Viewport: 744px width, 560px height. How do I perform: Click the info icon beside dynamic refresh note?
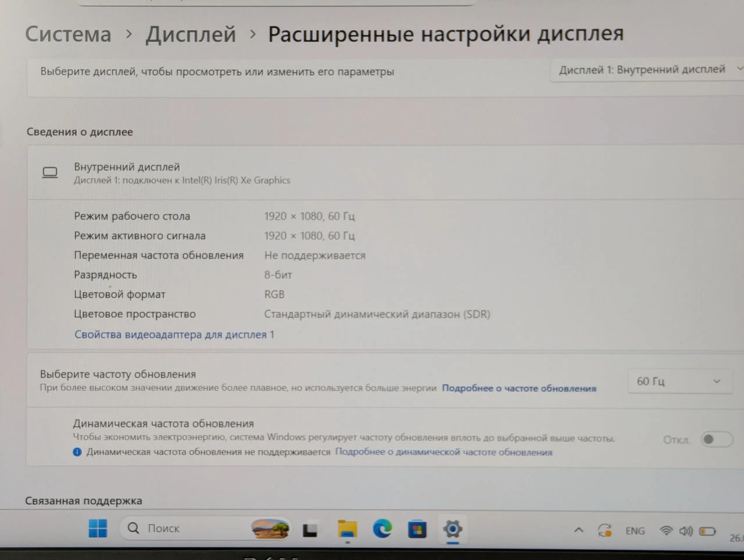(77, 452)
